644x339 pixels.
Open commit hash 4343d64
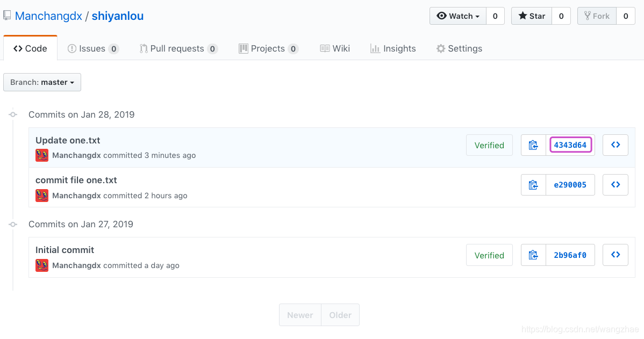tap(570, 145)
